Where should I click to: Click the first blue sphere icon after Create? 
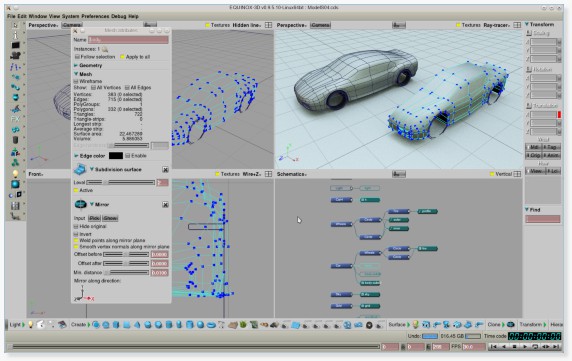point(96,325)
